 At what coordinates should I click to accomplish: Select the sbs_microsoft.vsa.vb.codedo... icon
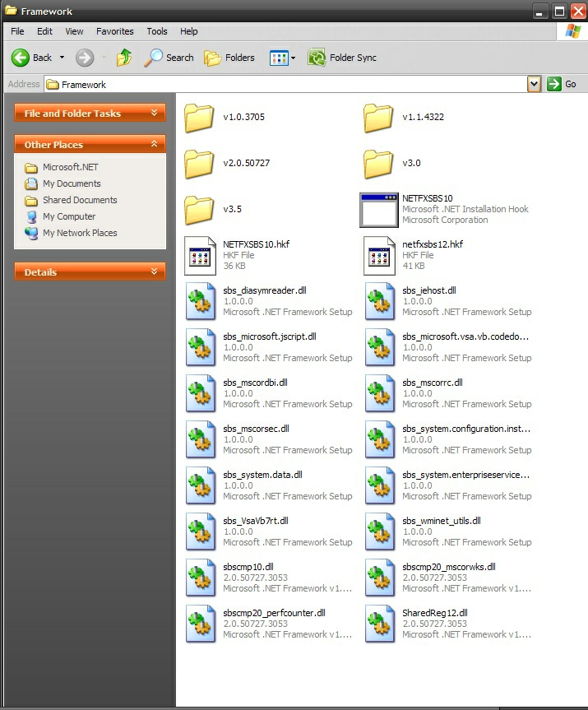[379, 348]
